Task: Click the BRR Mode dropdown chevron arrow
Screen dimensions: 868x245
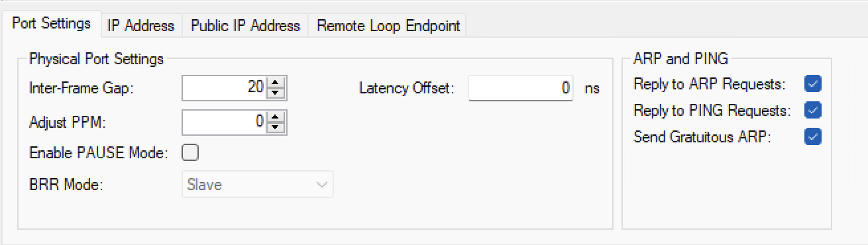Action: pos(322,185)
